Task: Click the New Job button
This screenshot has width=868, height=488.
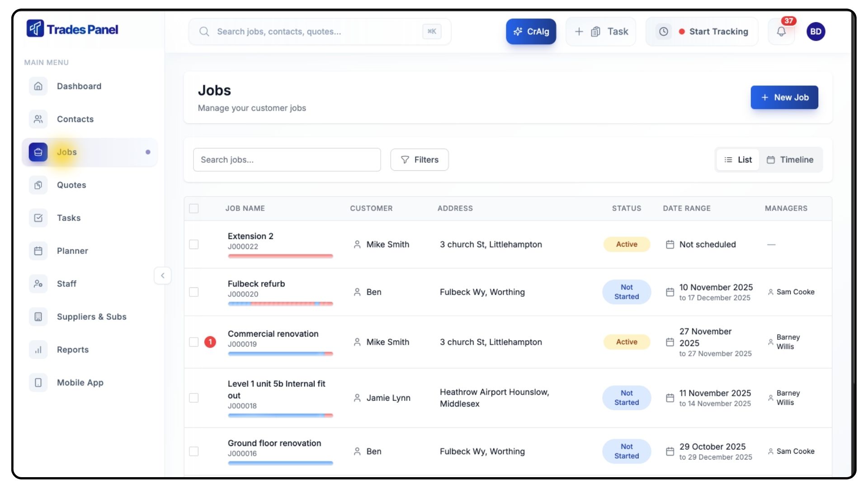Action: pos(784,98)
